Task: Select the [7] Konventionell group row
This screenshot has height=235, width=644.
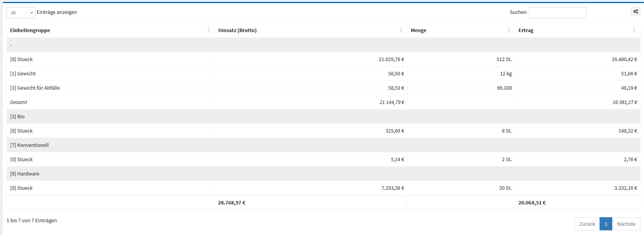Action: [29, 145]
